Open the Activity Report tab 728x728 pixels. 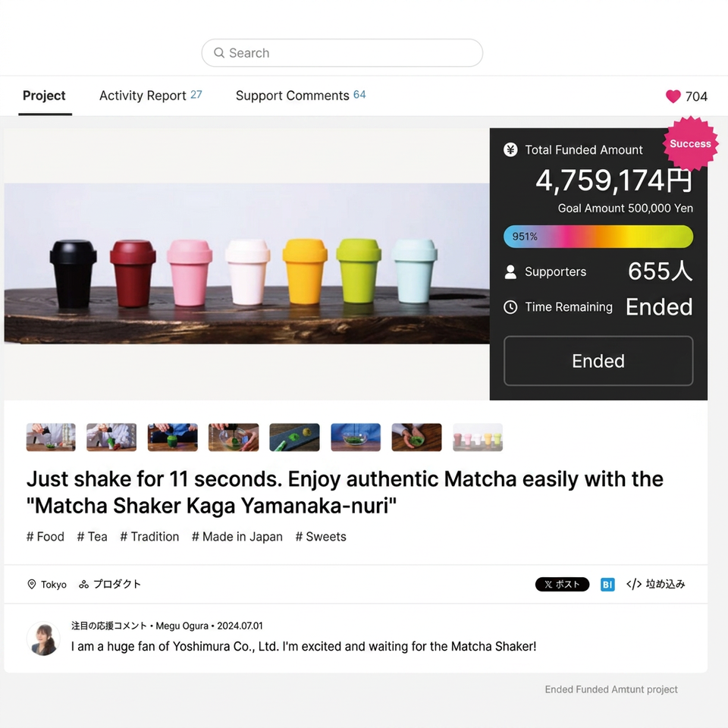coord(150,96)
